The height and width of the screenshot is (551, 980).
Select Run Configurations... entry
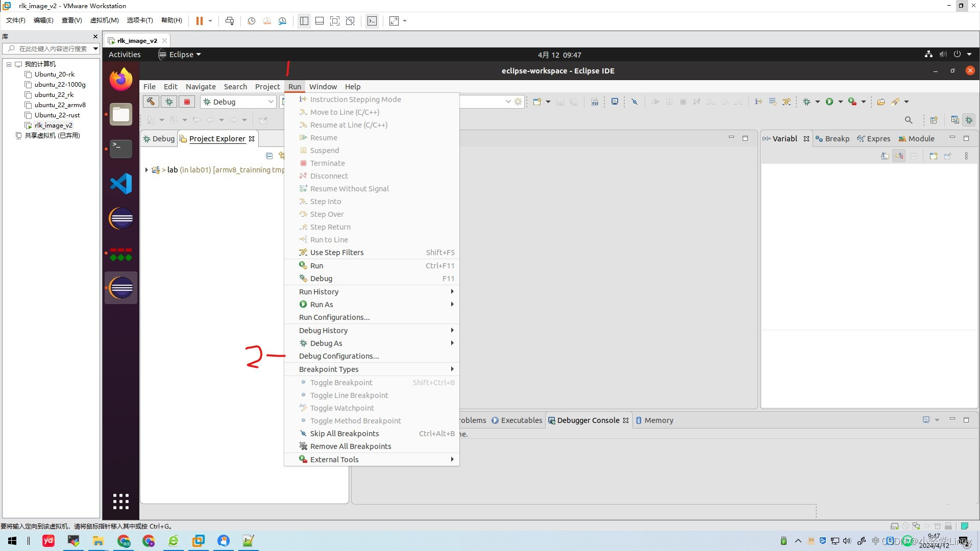coord(334,317)
